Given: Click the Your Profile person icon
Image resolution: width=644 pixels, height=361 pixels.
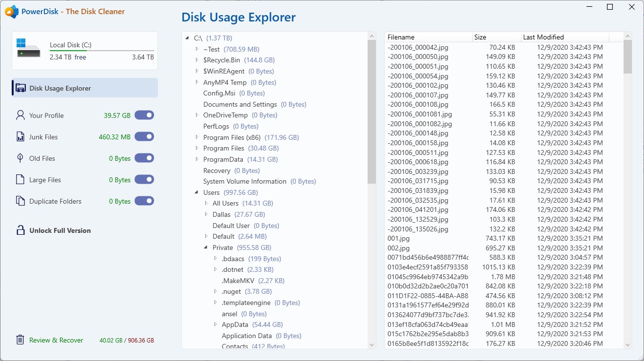Looking at the screenshot, I should point(20,115).
